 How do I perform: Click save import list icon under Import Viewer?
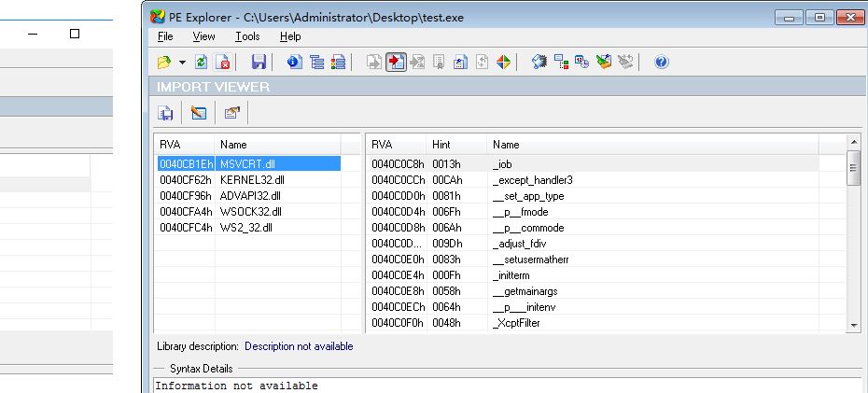(x=165, y=113)
